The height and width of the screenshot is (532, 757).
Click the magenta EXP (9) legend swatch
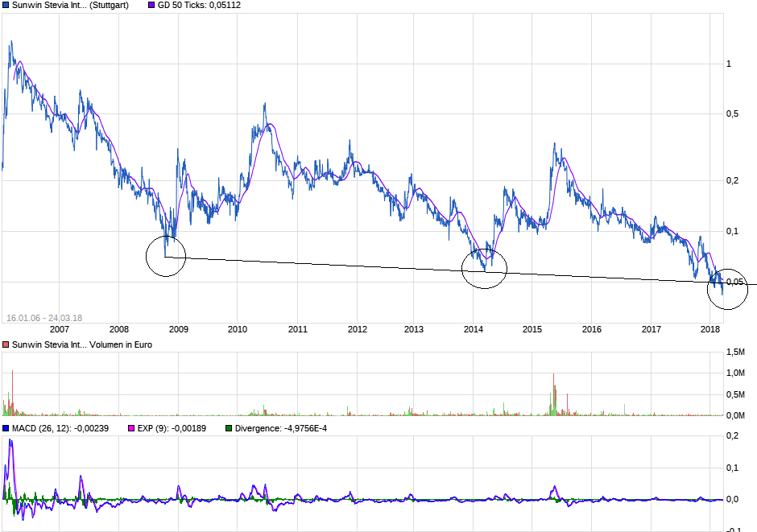click(x=131, y=428)
